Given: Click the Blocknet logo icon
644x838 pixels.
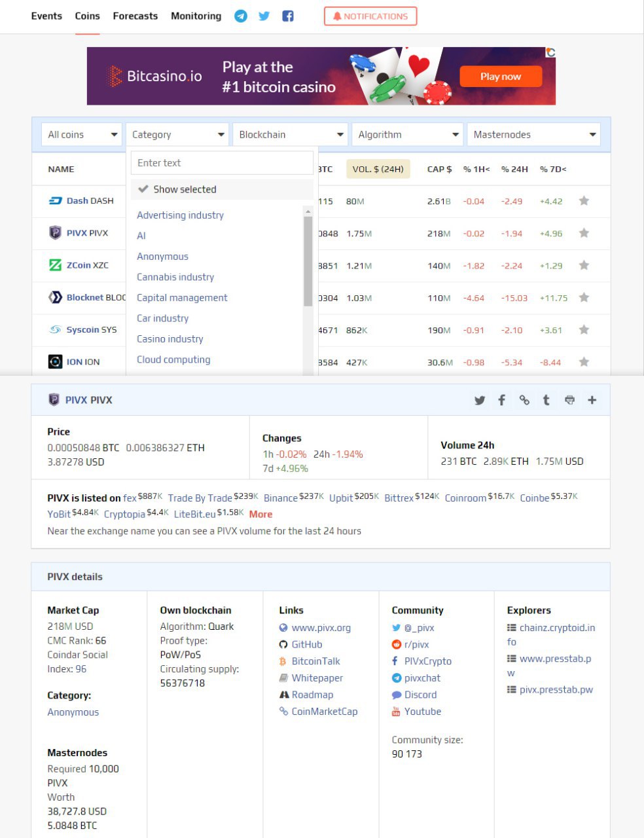Looking at the screenshot, I should [56, 297].
